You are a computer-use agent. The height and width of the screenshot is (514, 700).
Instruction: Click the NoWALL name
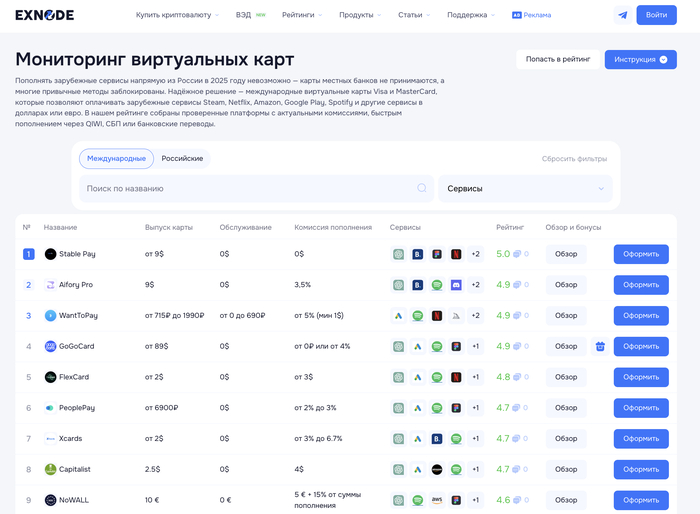coord(74,501)
